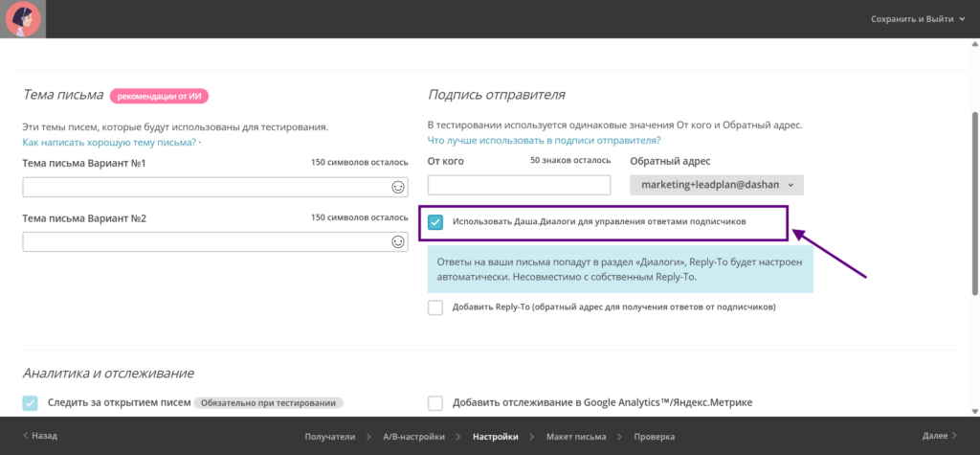Click the 'рекомендации от ИИ' badge
Viewport: 980px width, 455px height.
tap(160, 96)
